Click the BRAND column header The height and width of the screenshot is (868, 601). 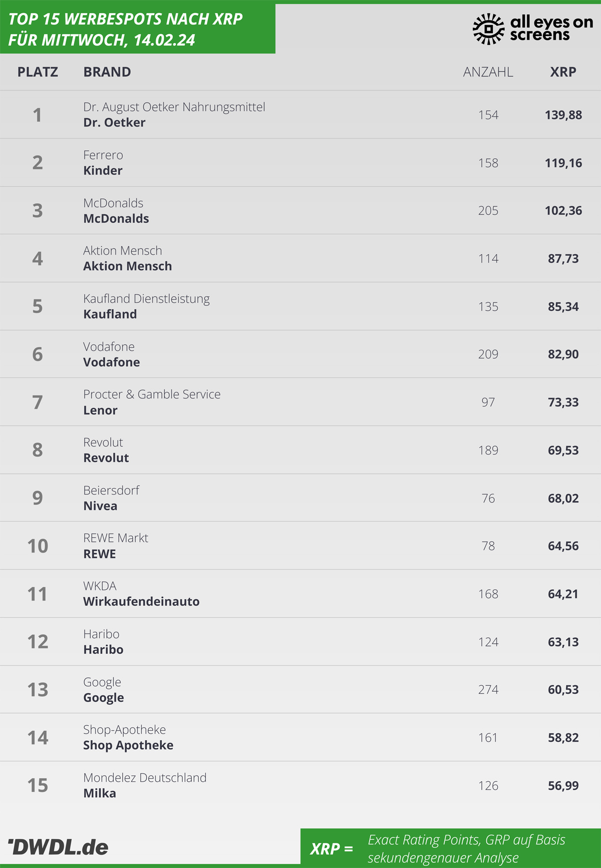[107, 72]
